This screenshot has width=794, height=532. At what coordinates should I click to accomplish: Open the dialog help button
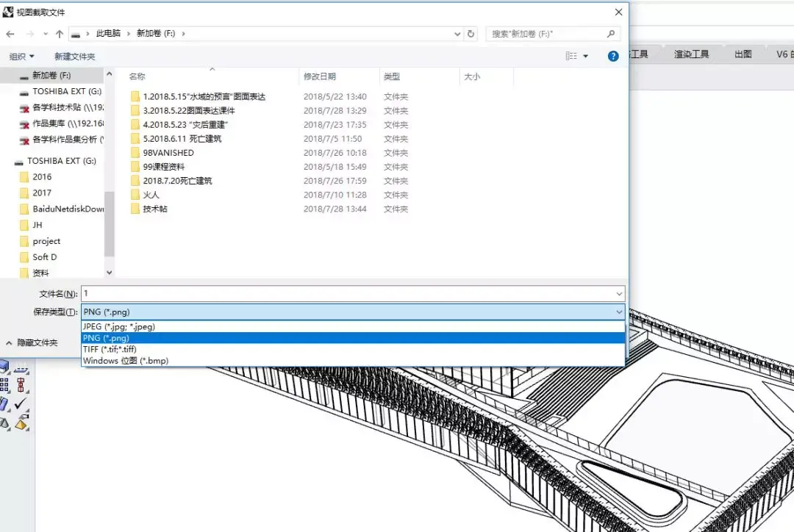coord(612,56)
